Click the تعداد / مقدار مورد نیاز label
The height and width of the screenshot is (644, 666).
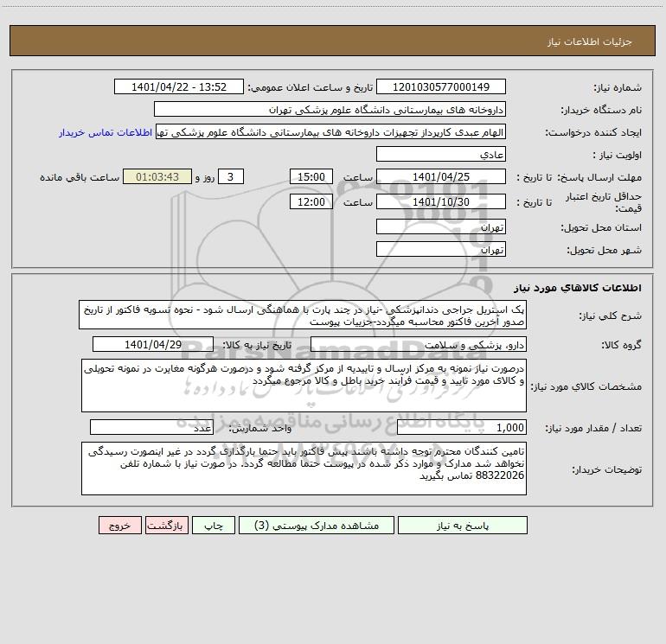point(593,428)
